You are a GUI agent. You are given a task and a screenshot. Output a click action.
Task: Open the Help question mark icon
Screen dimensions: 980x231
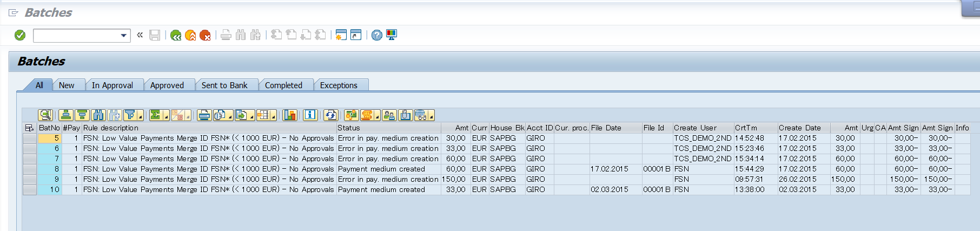pos(377,36)
